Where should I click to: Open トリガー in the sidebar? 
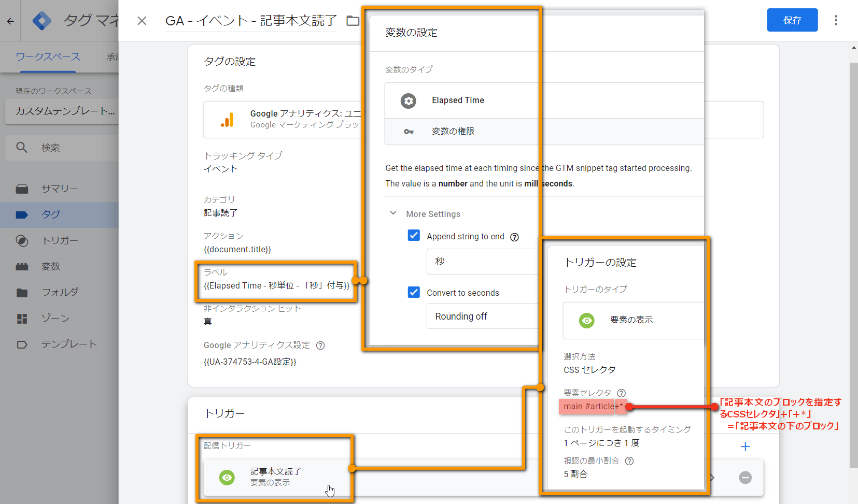click(x=60, y=240)
